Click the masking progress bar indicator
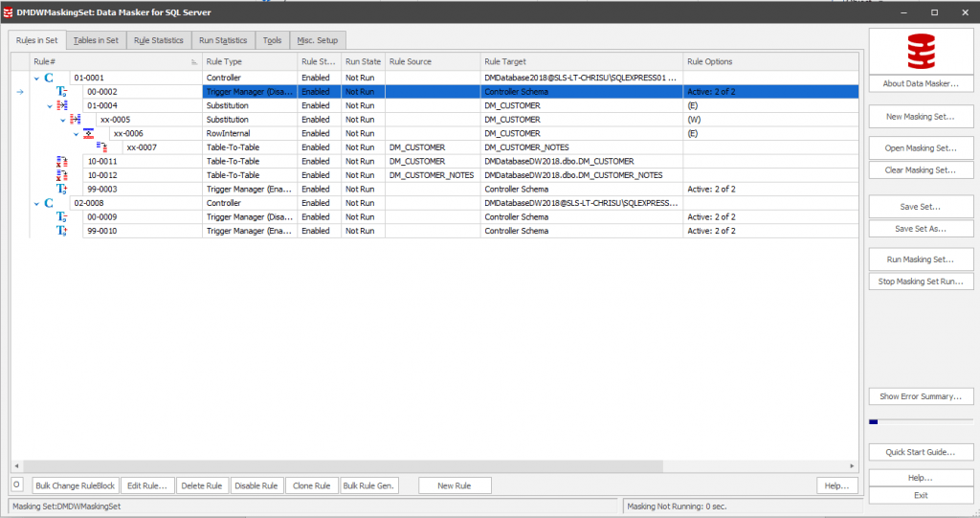 (873, 421)
